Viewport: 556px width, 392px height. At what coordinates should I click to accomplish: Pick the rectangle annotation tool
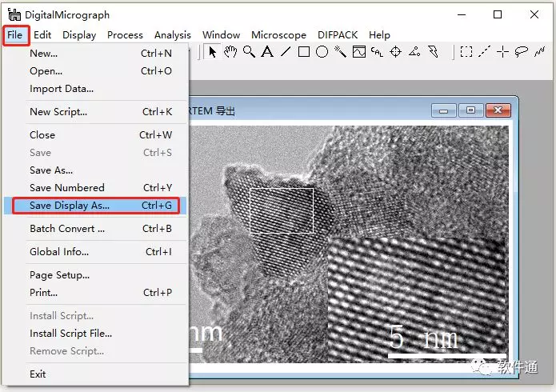click(304, 52)
